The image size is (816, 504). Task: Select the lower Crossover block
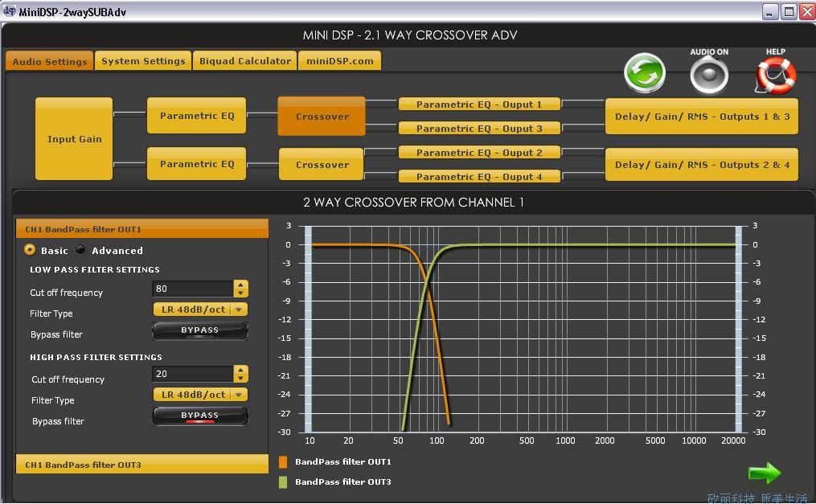point(322,164)
